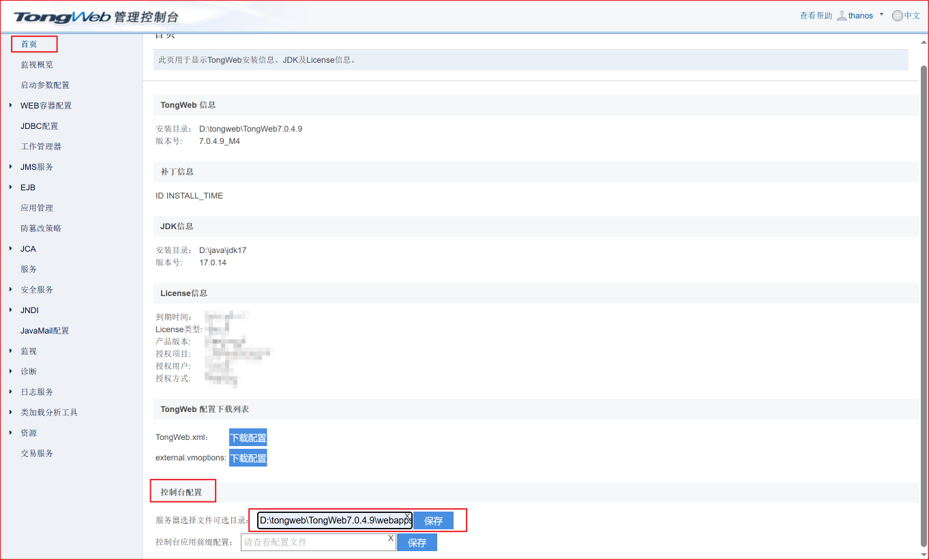Expand the JMS服务 tree arrow
Viewport: 929px width, 560px height.
tap(10, 166)
